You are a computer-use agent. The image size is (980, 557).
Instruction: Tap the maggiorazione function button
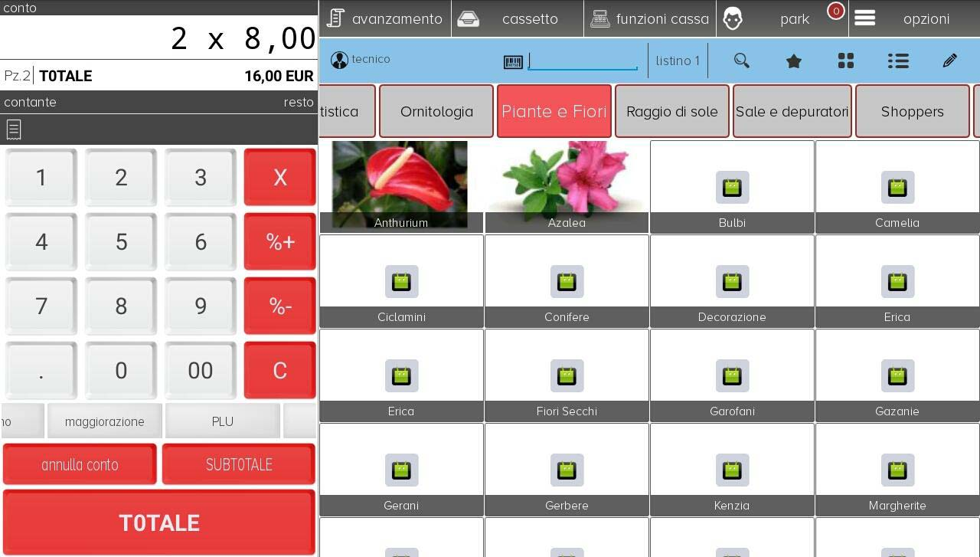click(x=105, y=421)
